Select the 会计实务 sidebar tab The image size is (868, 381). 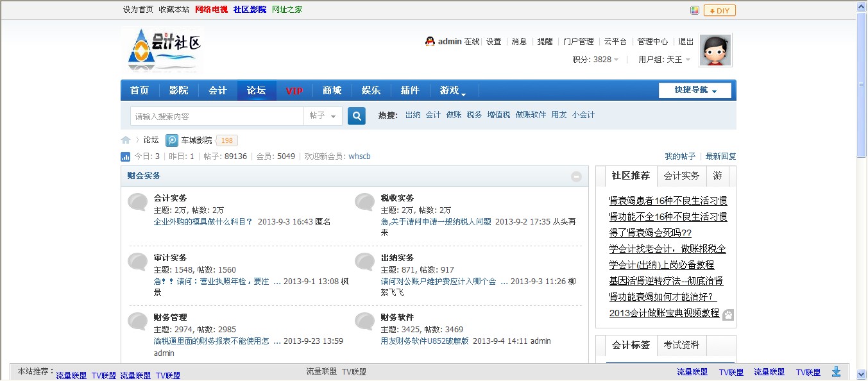point(681,176)
